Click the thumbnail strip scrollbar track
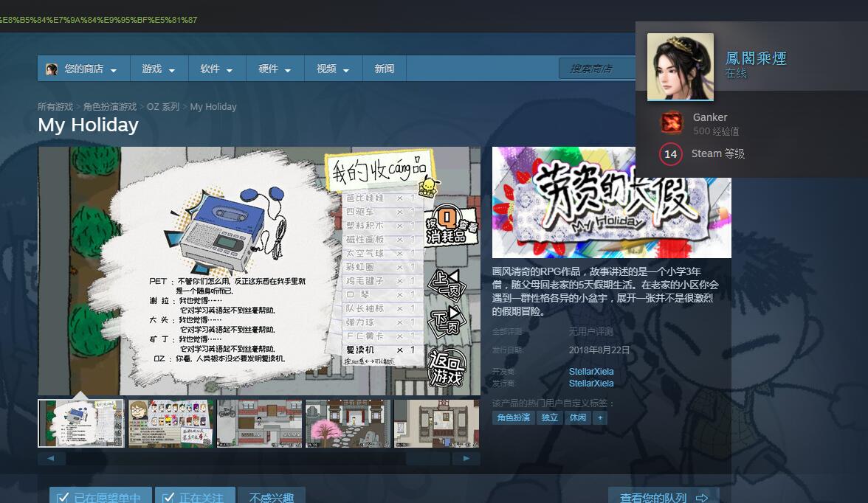The height and width of the screenshot is (503, 868). (258, 458)
